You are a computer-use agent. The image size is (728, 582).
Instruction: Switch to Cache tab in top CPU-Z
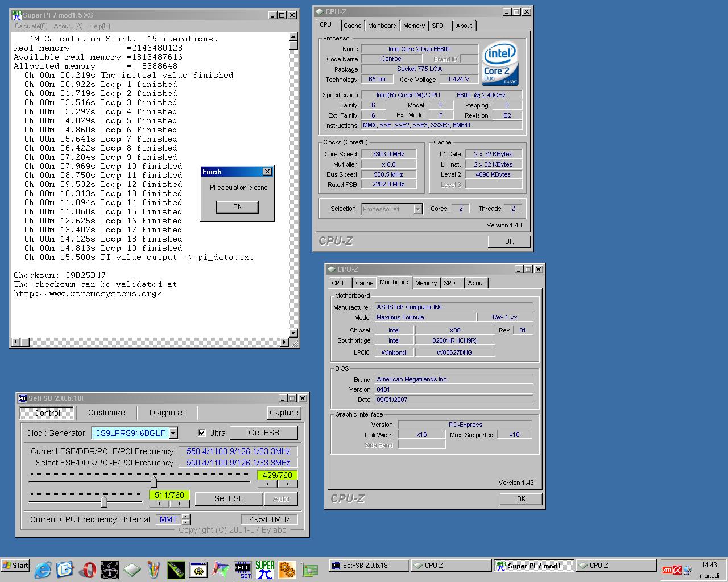click(352, 26)
